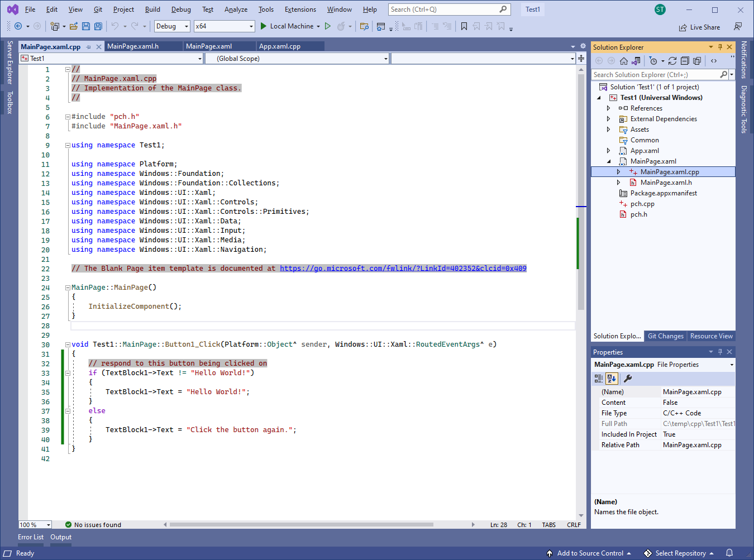Image resolution: width=754 pixels, height=560 pixels.
Task: Toggle Auto Hide pin on Solution Explorer
Action: 720,47
